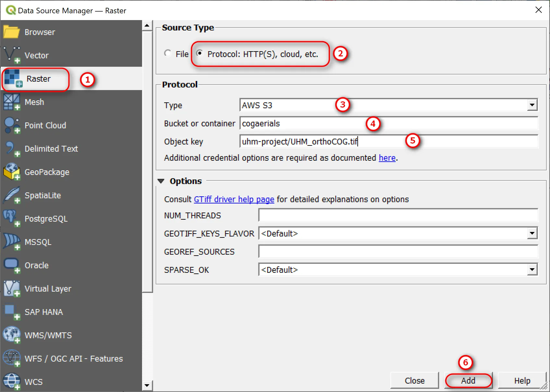Switch to the GeoPackage tab label
Viewport: 550px width, 392px height.
tap(47, 172)
